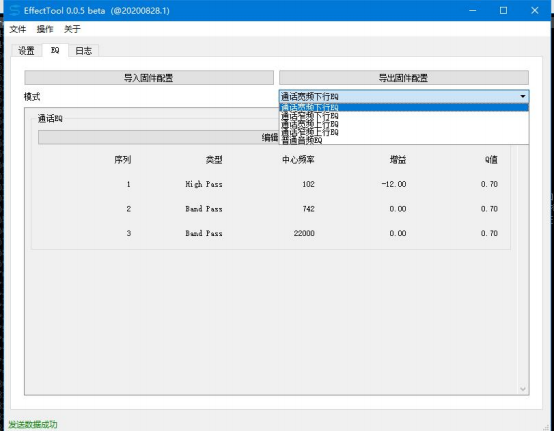554x431 pixels.
Task: Click the 序列 column header
Action: coord(123,160)
